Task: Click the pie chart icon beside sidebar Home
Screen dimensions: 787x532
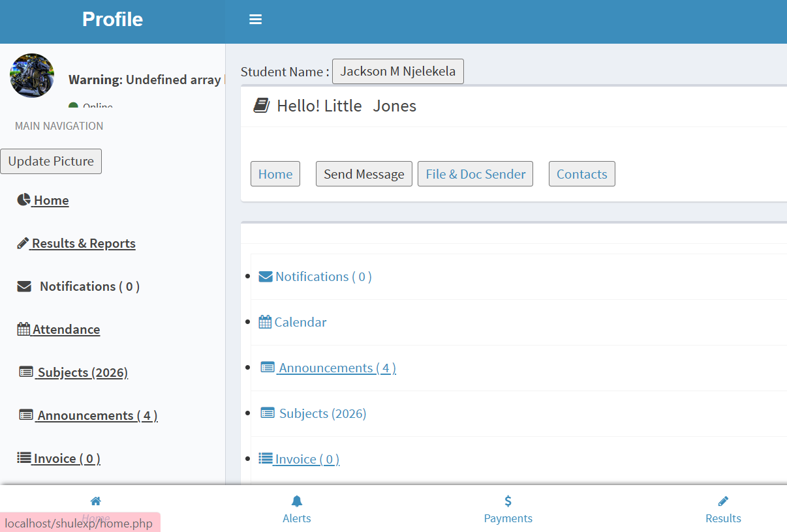Action: click(23, 199)
